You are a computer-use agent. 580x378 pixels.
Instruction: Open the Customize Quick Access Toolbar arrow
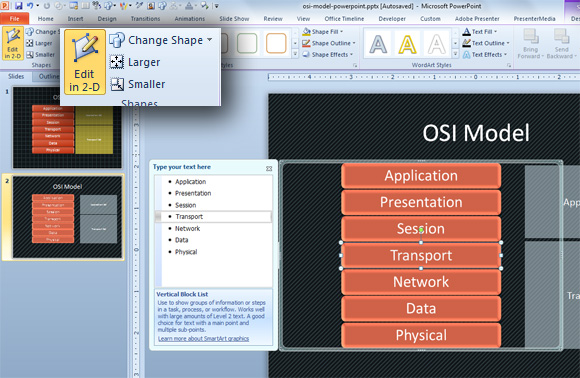tap(217, 6)
